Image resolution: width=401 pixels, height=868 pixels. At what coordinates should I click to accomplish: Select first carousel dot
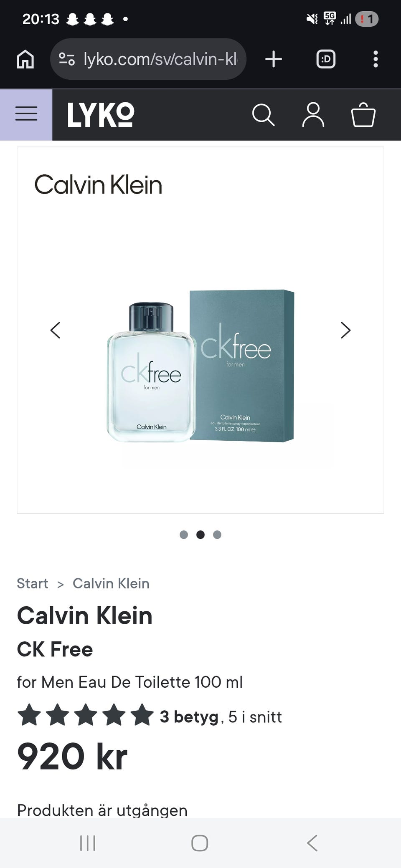184,535
